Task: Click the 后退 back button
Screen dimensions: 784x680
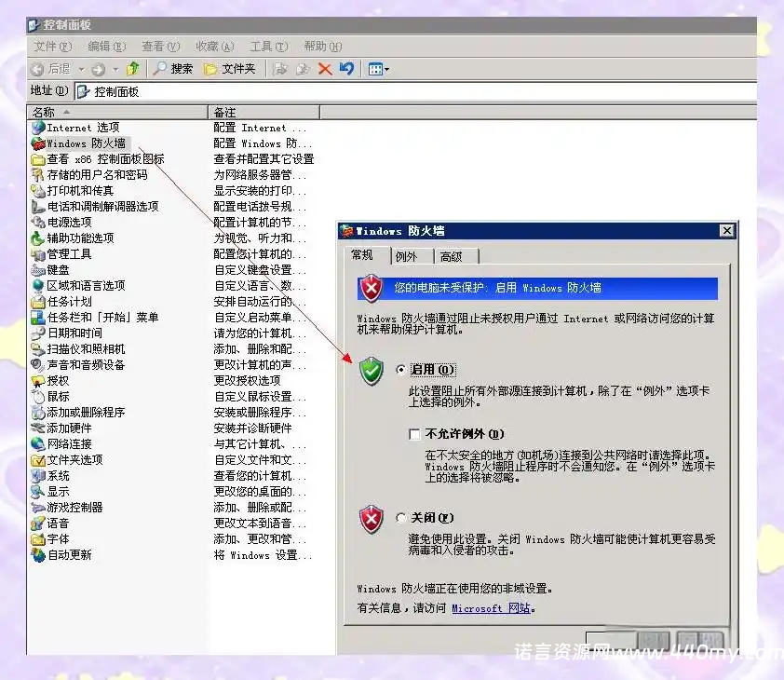Action: (x=50, y=69)
